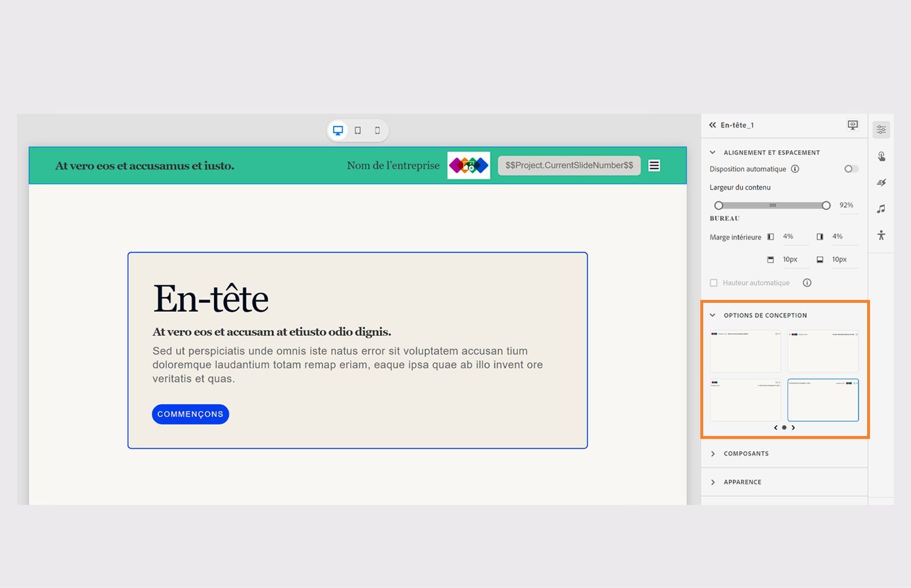Open the animation panel icon
Viewport: 911px width, 588px height.
881,182
